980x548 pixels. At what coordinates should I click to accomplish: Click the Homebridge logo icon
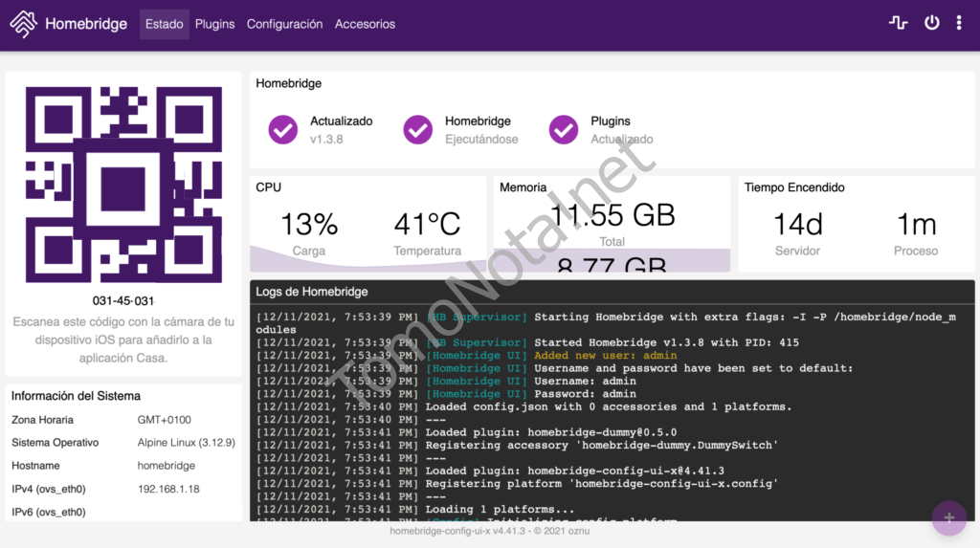(24, 24)
